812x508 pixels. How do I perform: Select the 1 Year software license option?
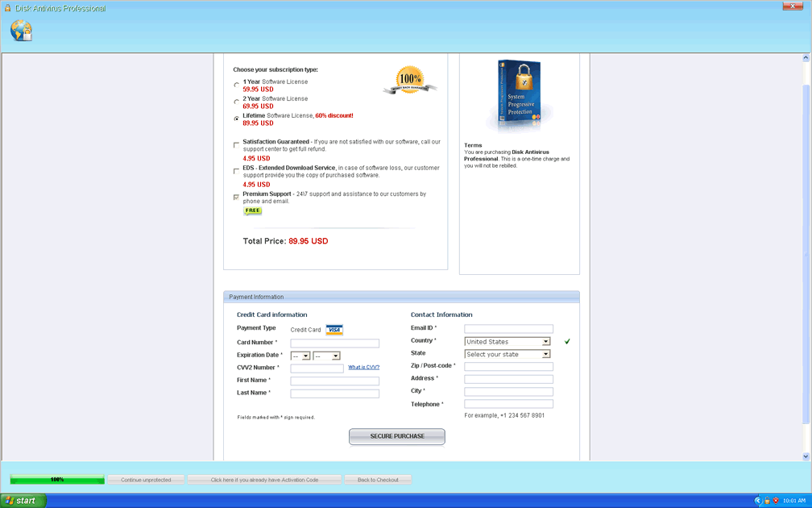pos(237,85)
